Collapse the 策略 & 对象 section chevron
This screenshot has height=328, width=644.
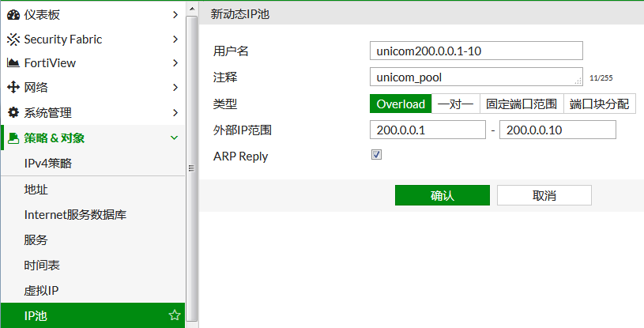tap(175, 138)
